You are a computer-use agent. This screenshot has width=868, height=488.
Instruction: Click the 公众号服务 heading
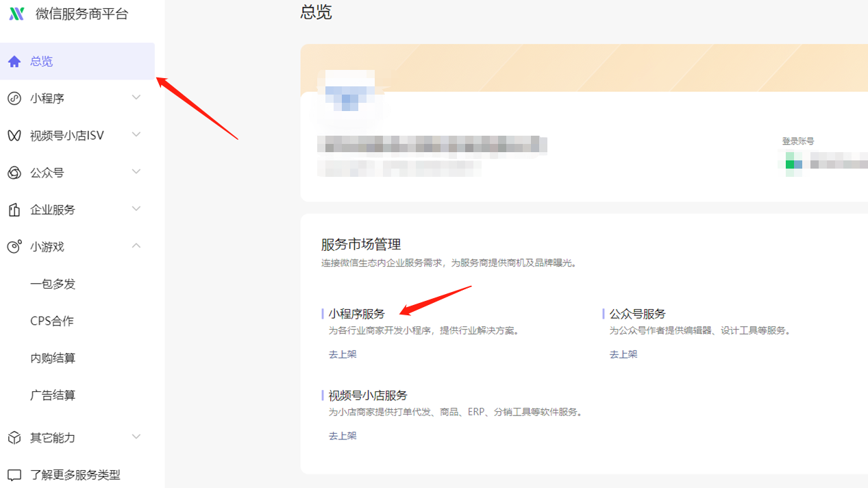coord(638,314)
